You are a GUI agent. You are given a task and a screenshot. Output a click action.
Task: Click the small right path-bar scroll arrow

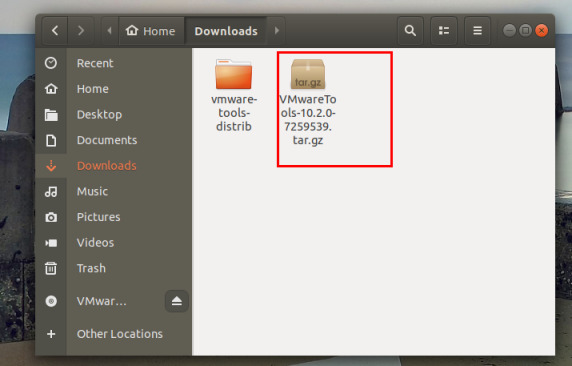pos(277,31)
